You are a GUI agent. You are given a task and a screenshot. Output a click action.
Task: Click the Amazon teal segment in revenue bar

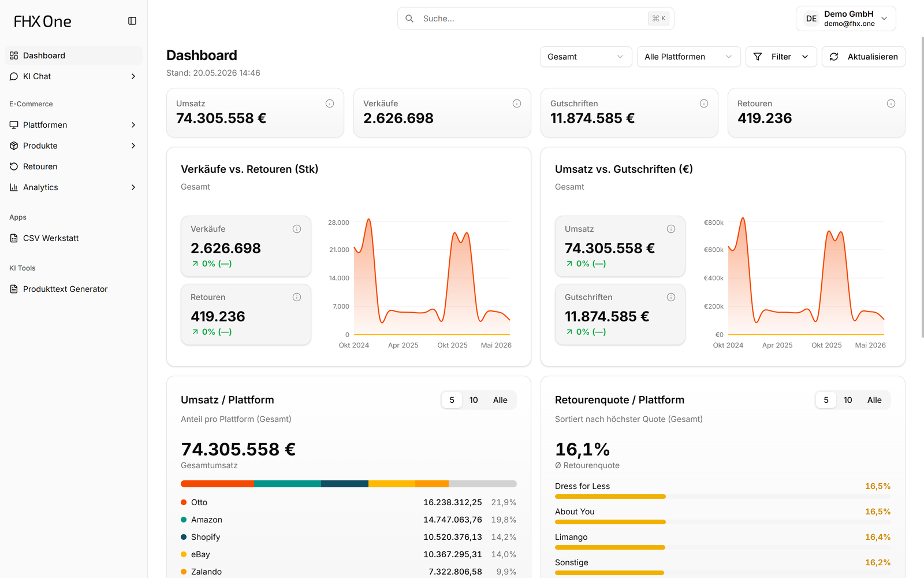coord(288,484)
